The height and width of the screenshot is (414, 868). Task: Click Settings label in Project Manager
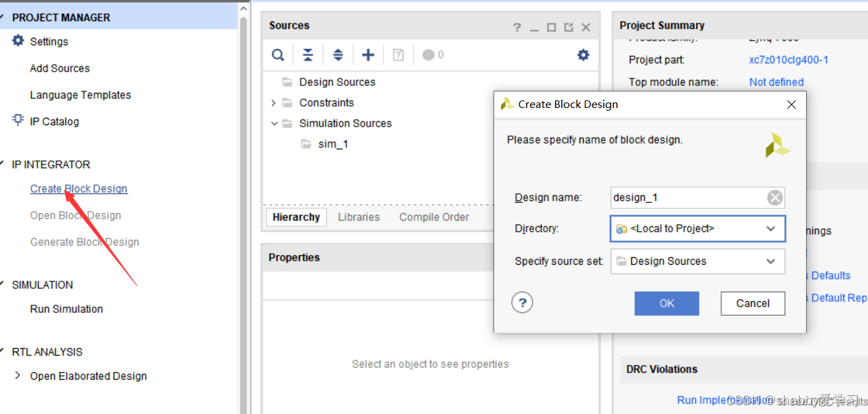click(49, 41)
